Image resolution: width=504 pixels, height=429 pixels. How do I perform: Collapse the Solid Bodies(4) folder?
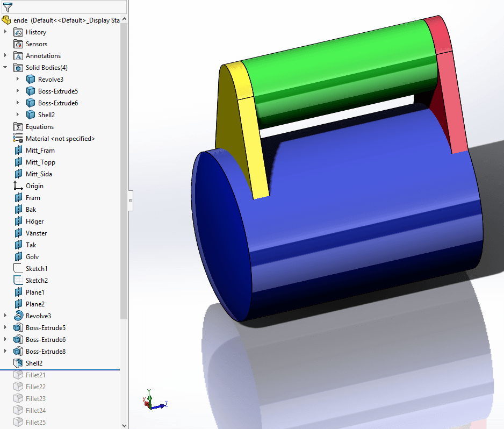(x=5, y=68)
